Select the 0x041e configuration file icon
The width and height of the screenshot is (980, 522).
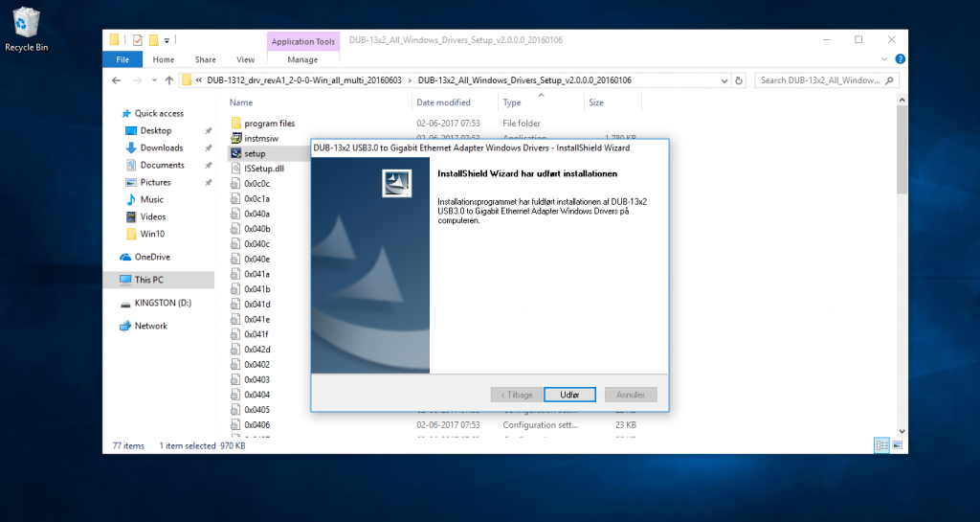point(236,319)
